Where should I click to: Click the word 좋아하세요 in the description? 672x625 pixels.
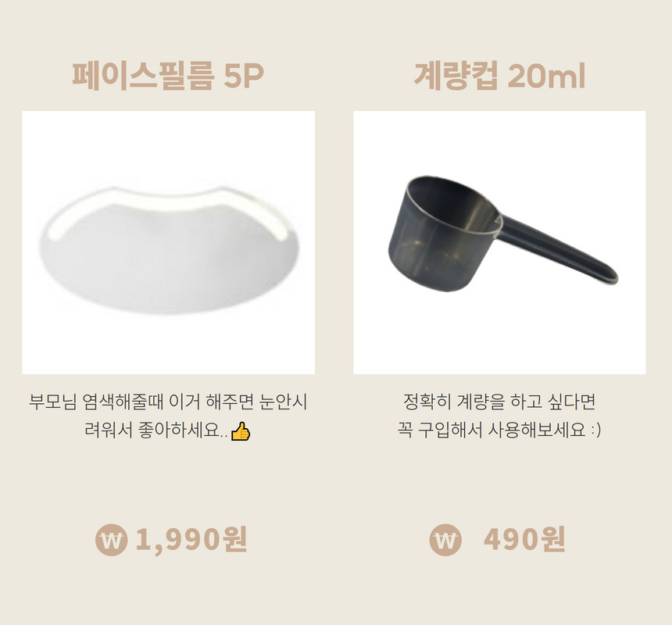[179, 430]
